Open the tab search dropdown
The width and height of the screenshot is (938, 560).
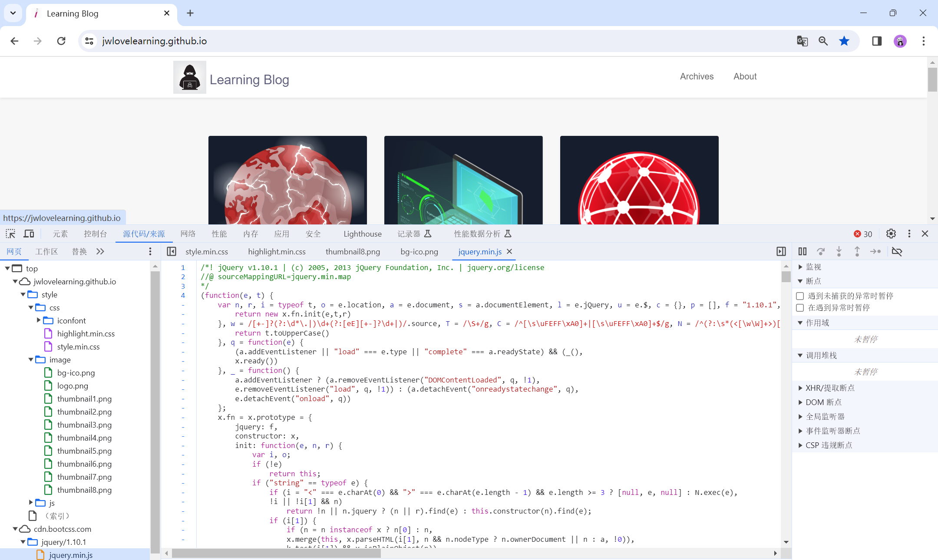point(13,13)
